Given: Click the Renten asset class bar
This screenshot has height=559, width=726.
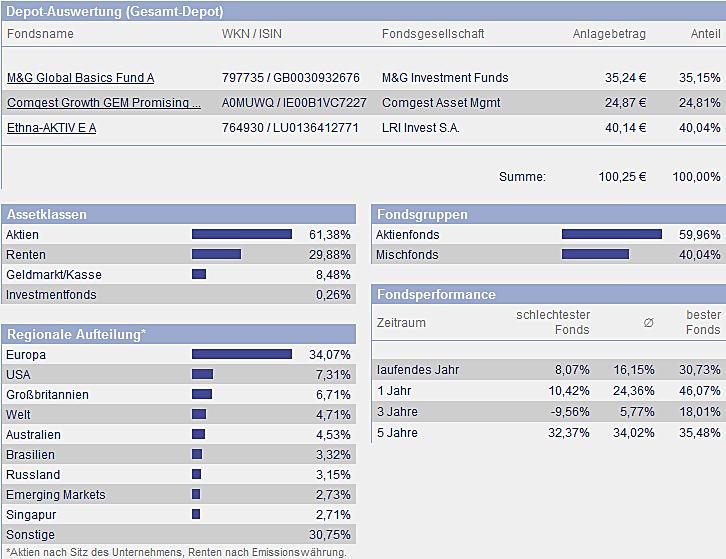Looking at the screenshot, I should tap(216, 255).
